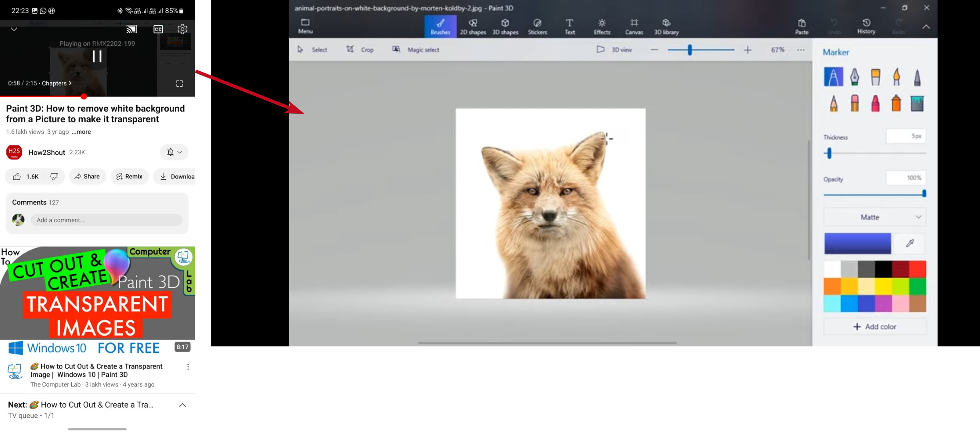This screenshot has height=433, width=980.
Task: Select the 3D shapes tool
Action: tap(505, 26)
